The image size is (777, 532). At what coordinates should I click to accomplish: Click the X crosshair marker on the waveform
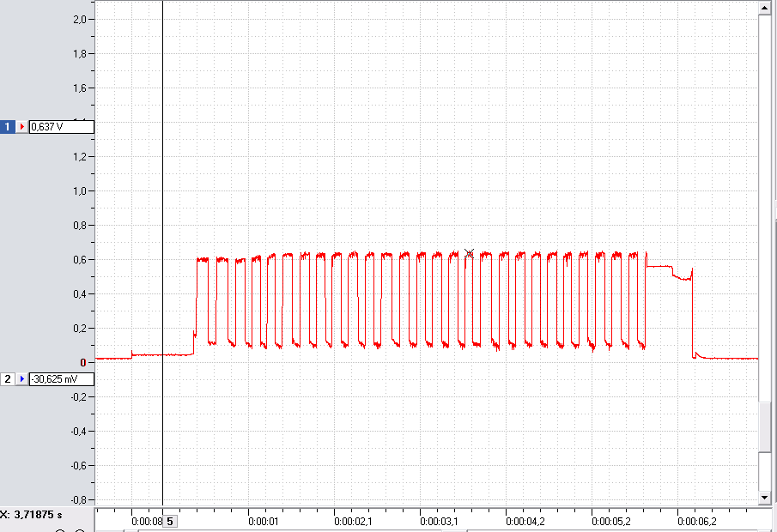click(469, 254)
